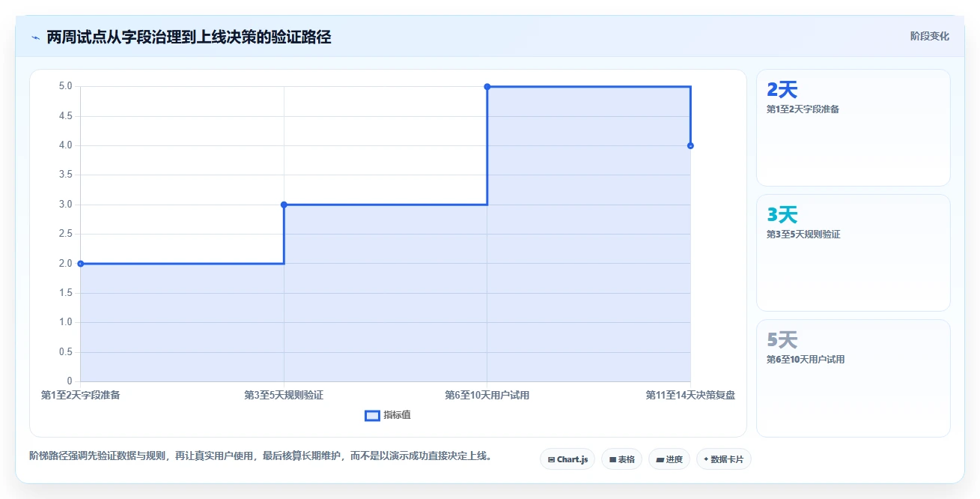This screenshot has height=499, width=980.
Task: Click x-axis label 第1至2天字段准备
Action: (x=80, y=395)
